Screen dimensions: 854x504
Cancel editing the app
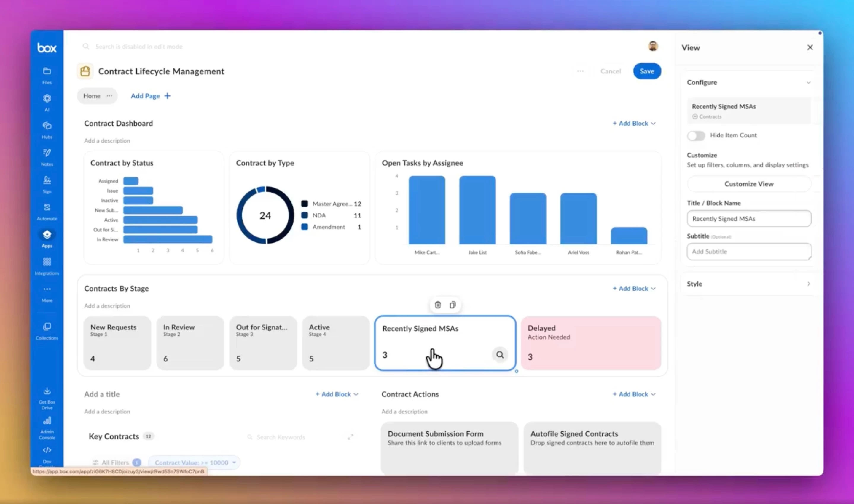pyautogui.click(x=611, y=71)
